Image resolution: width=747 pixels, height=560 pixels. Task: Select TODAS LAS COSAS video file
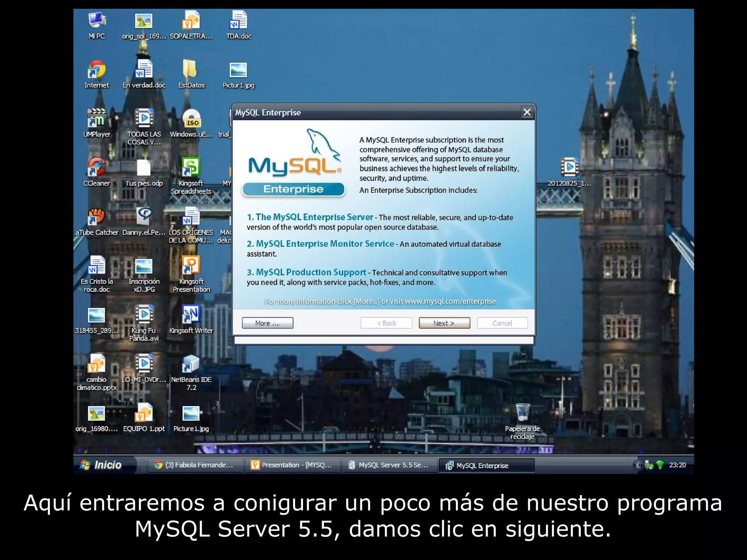(x=144, y=127)
